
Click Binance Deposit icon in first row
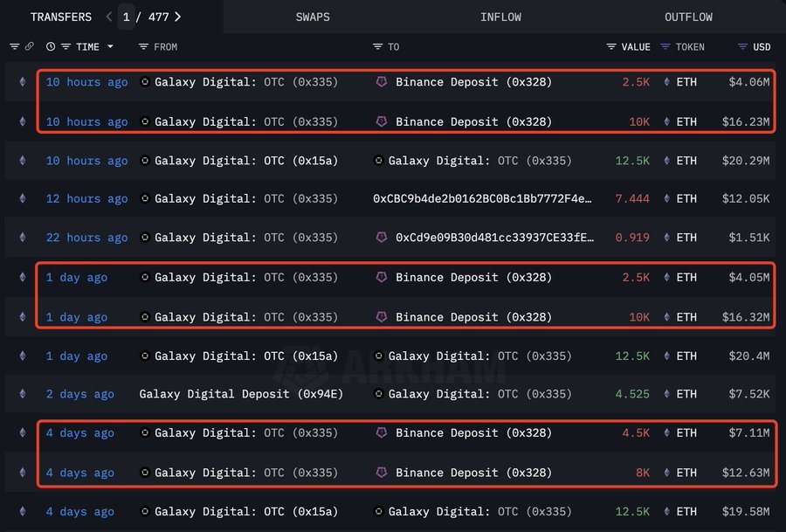coord(381,82)
